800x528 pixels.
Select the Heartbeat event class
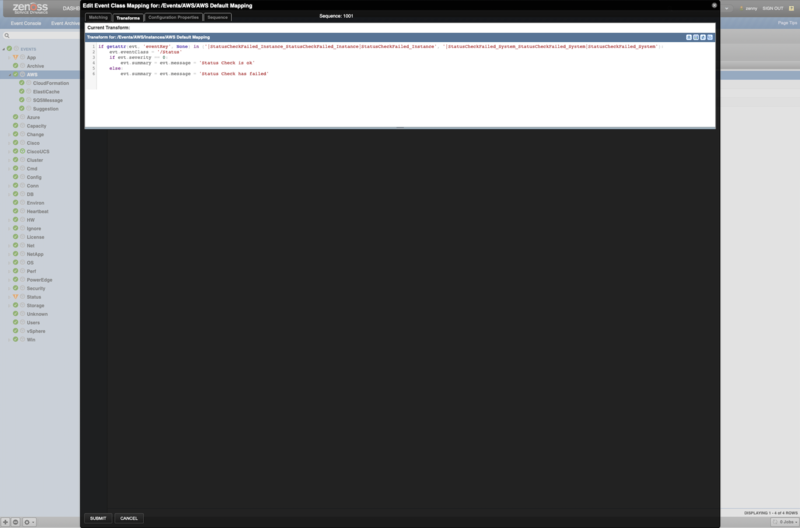tap(37, 211)
